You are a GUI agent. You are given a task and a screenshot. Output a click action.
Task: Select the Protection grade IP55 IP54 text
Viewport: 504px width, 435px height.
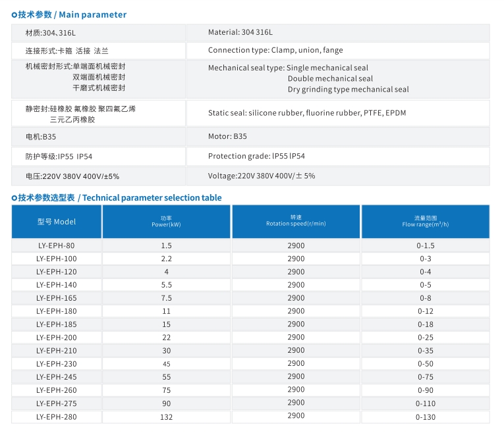(256, 157)
